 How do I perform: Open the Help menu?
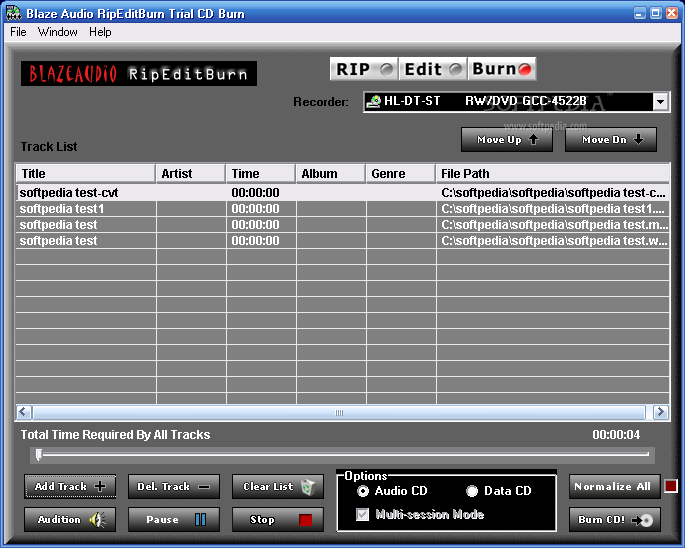pos(100,32)
